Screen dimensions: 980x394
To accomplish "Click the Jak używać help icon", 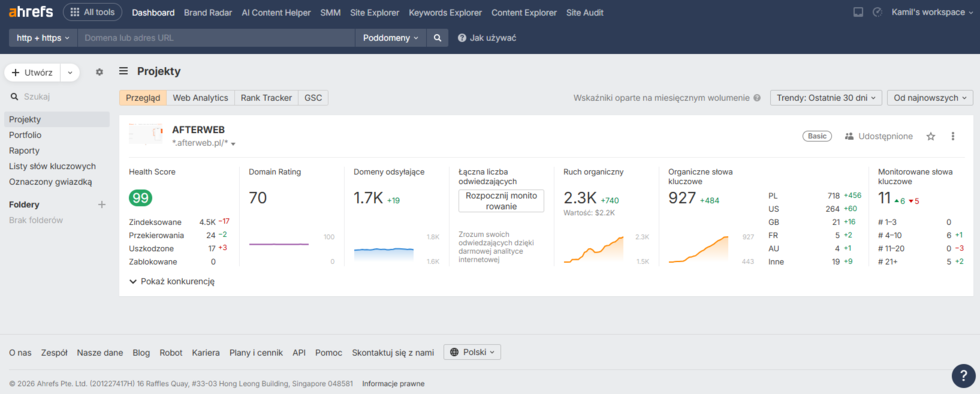I will pyautogui.click(x=462, y=38).
